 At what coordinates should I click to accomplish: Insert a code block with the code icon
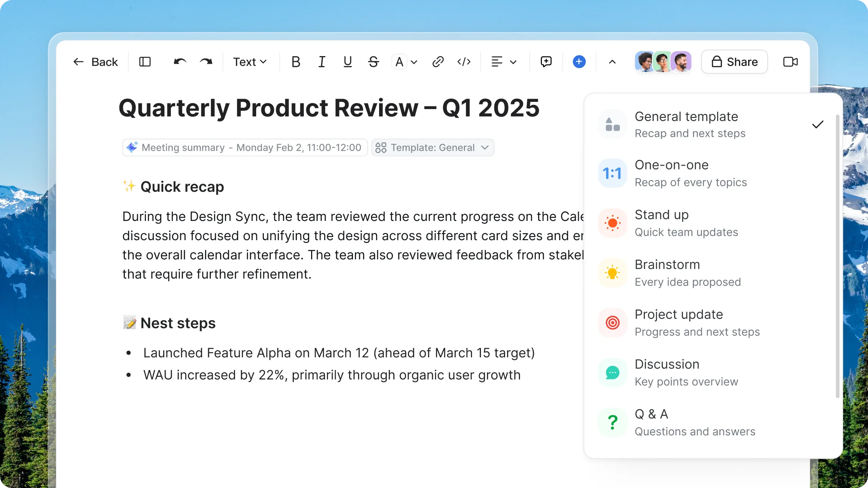[x=464, y=62]
